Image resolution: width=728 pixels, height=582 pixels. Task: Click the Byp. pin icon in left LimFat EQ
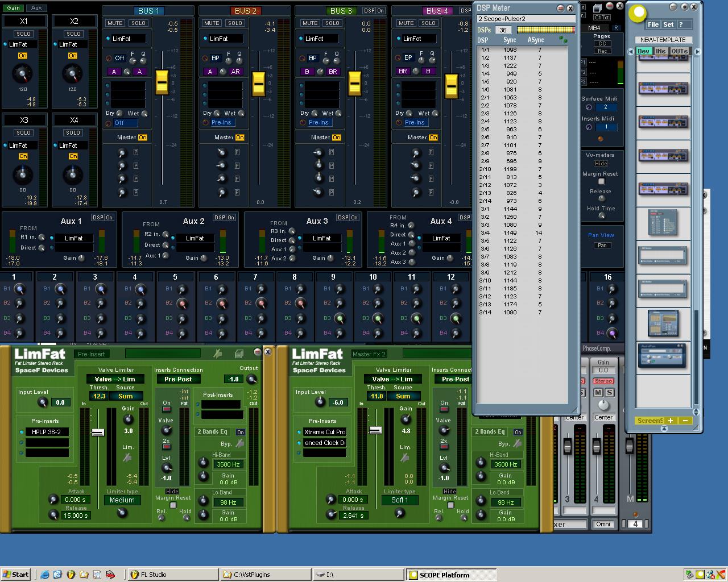240,443
